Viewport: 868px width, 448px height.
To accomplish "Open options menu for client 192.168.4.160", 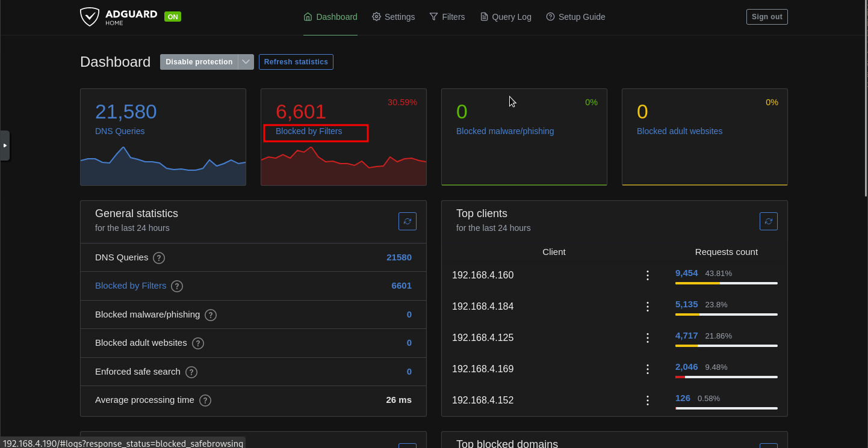I will tap(648, 275).
